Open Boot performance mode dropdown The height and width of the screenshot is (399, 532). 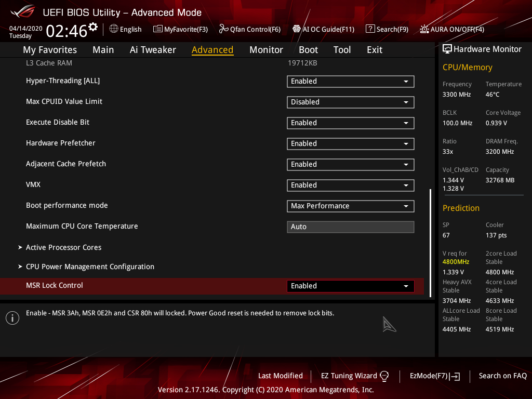[351, 206]
